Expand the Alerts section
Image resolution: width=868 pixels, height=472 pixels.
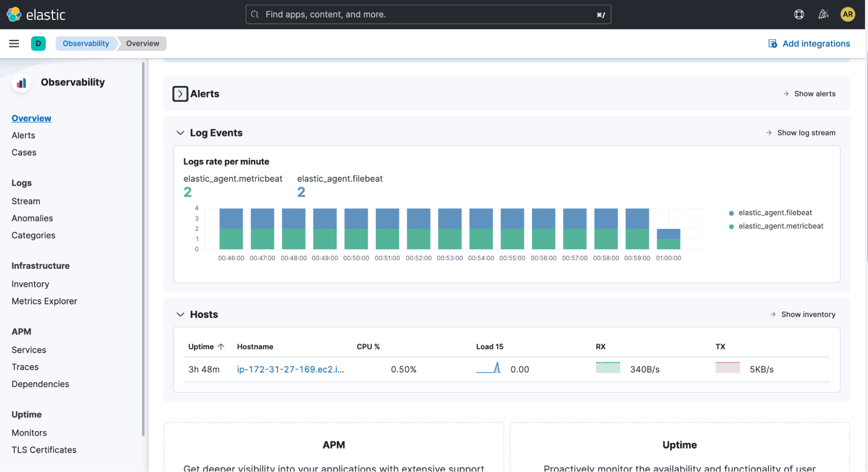coord(180,94)
